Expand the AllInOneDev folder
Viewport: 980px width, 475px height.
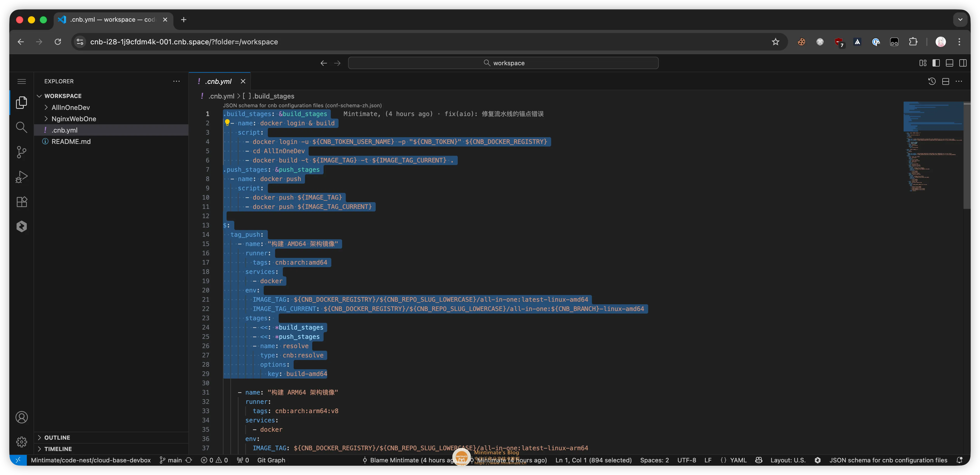(70, 107)
